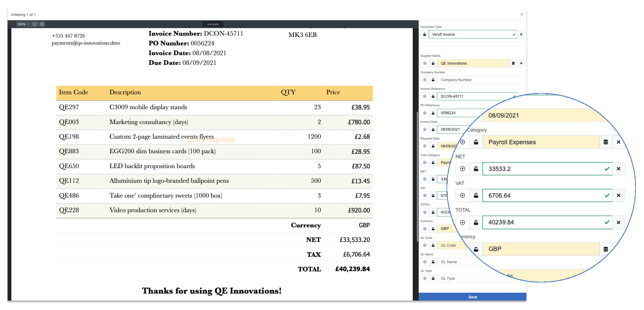Clear the Supplier Name field
Image resolution: width=644 pixels, height=310 pixels.
[x=521, y=63]
